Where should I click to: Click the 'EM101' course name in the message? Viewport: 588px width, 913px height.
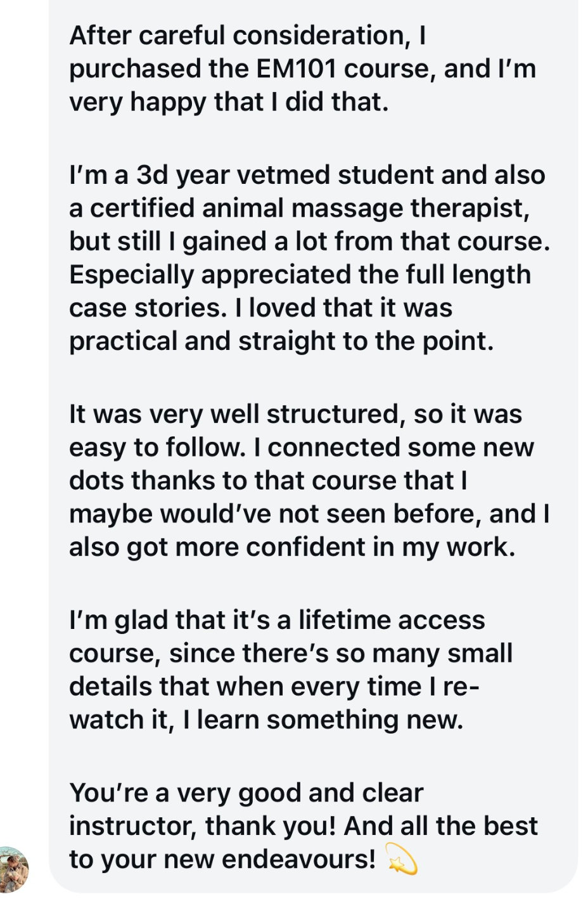point(296,68)
